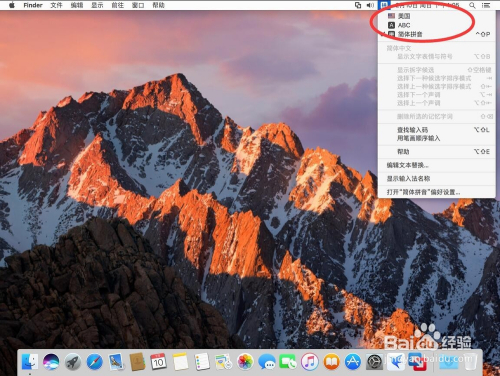This screenshot has width=500, height=376.
Task: Open System Preferences gear icon
Action: pos(374,362)
